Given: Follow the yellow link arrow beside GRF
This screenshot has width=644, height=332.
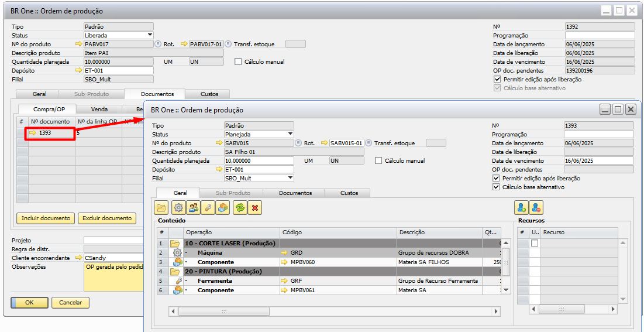Looking at the screenshot, I should click(x=284, y=281).
